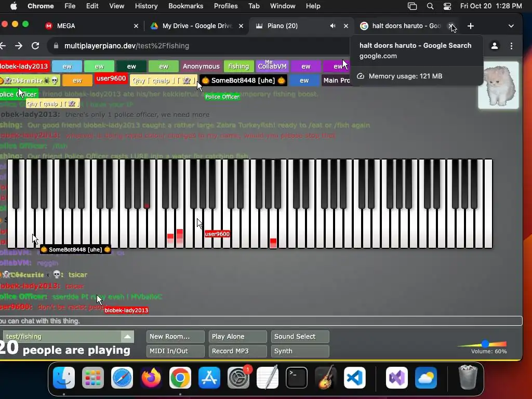532x399 pixels.
Task: Open the Synth button
Action: [300, 351]
